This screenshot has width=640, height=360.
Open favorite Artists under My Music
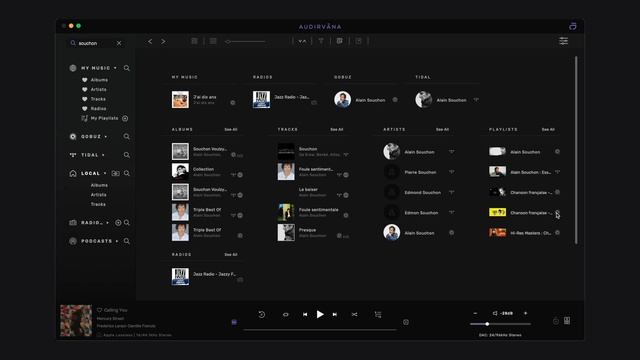pos(98,89)
